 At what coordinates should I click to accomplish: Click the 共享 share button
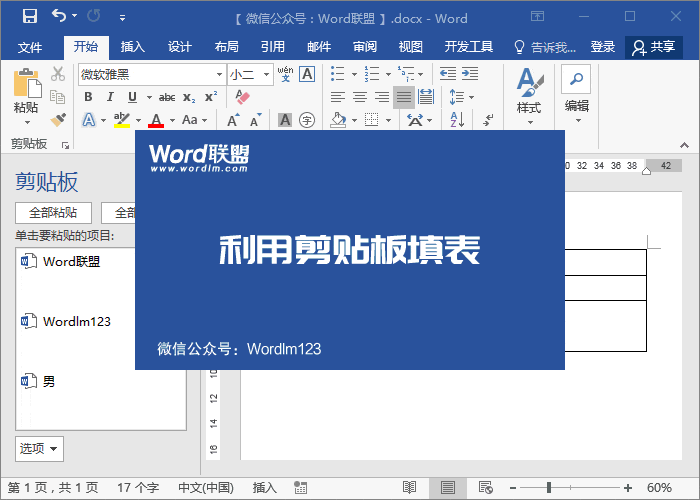pos(654,47)
